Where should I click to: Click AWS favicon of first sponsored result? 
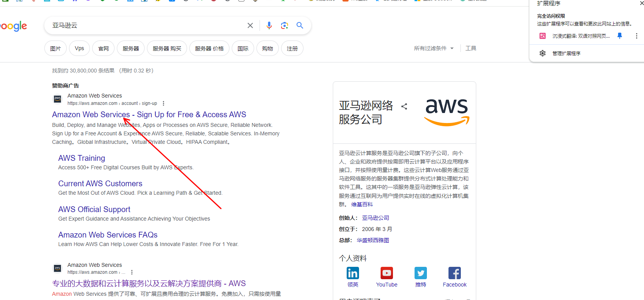pos(57,99)
